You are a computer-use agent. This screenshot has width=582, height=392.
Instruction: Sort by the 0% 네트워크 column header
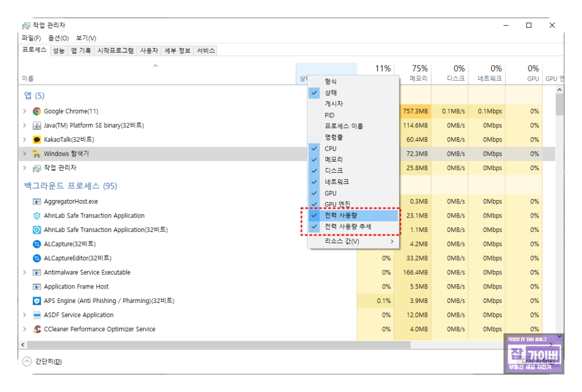486,74
